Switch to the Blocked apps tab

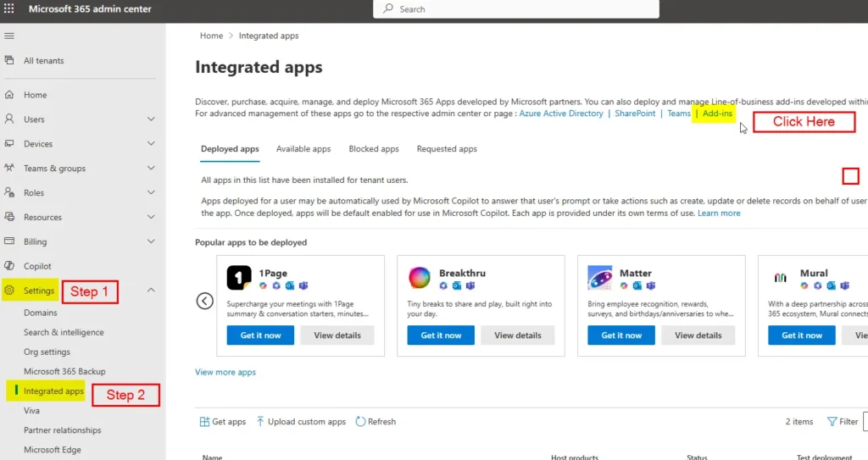374,149
